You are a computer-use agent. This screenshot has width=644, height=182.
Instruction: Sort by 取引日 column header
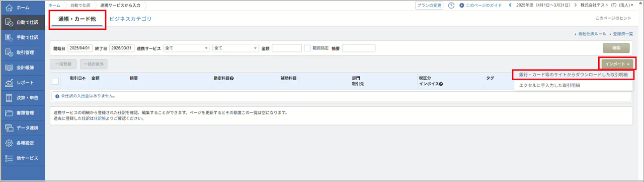coord(77,79)
